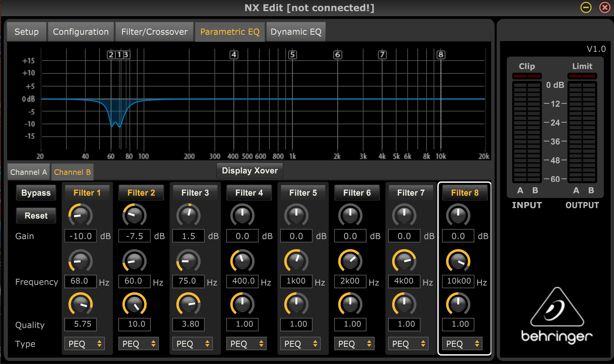This screenshot has height=364, width=614.
Task: Enable Filter 7
Action: [411, 193]
